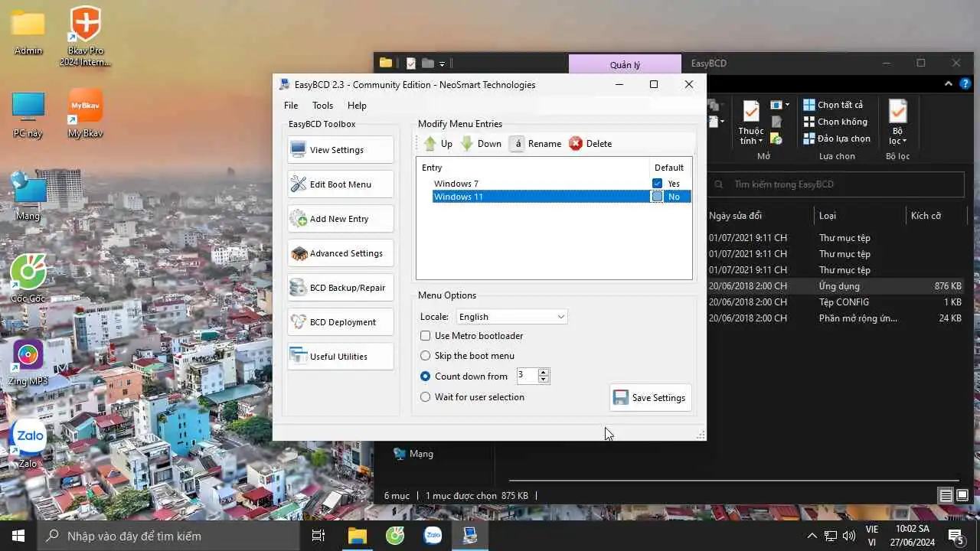
Task: Click the Entry column header
Action: pyautogui.click(x=533, y=168)
